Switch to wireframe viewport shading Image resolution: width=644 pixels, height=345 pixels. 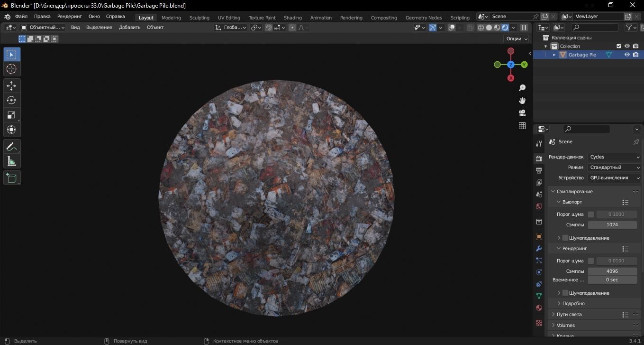point(481,28)
